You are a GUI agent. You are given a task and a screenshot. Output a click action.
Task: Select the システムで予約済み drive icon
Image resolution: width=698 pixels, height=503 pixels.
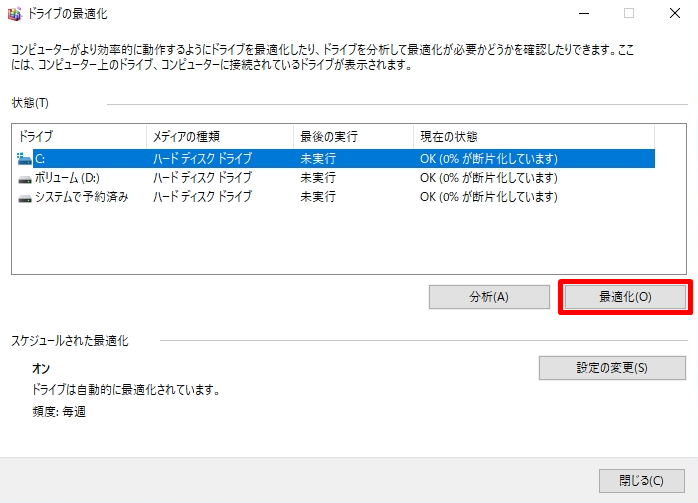click(x=24, y=198)
